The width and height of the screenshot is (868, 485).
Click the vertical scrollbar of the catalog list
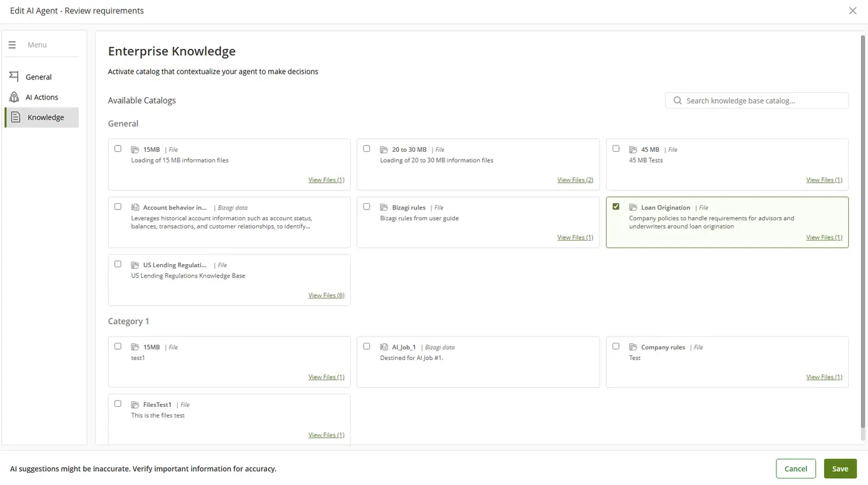point(863,232)
